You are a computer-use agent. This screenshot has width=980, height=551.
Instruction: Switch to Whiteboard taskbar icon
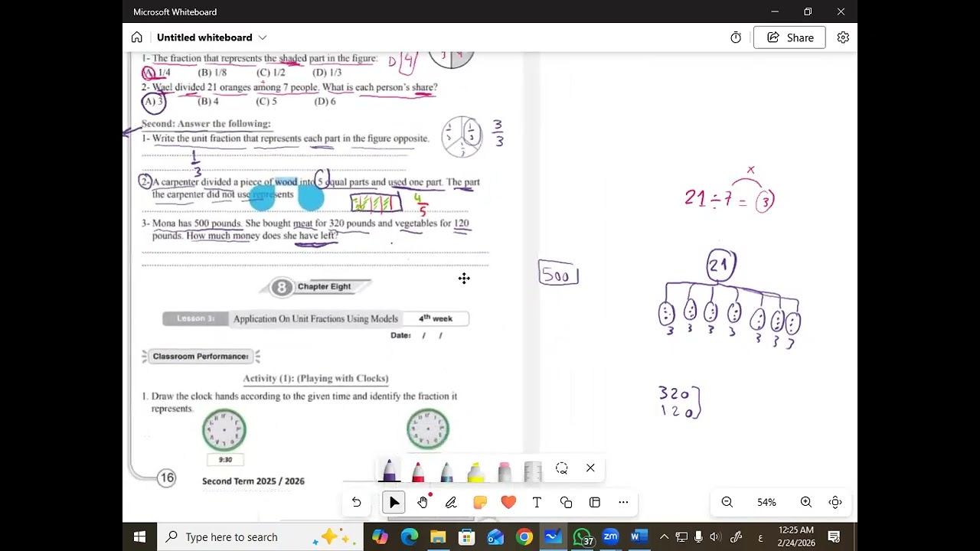click(x=553, y=536)
